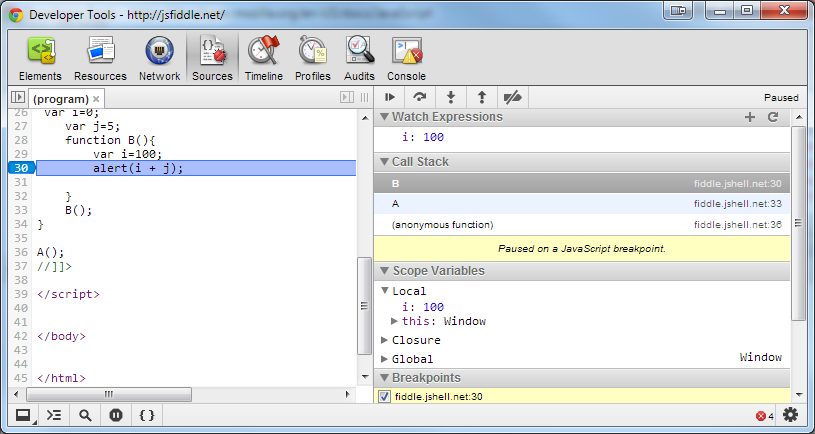The width and height of the screenshot is (815, 434).
Task: Open fiddle.jshell.net:36 source link
Action: coord(738,225)
